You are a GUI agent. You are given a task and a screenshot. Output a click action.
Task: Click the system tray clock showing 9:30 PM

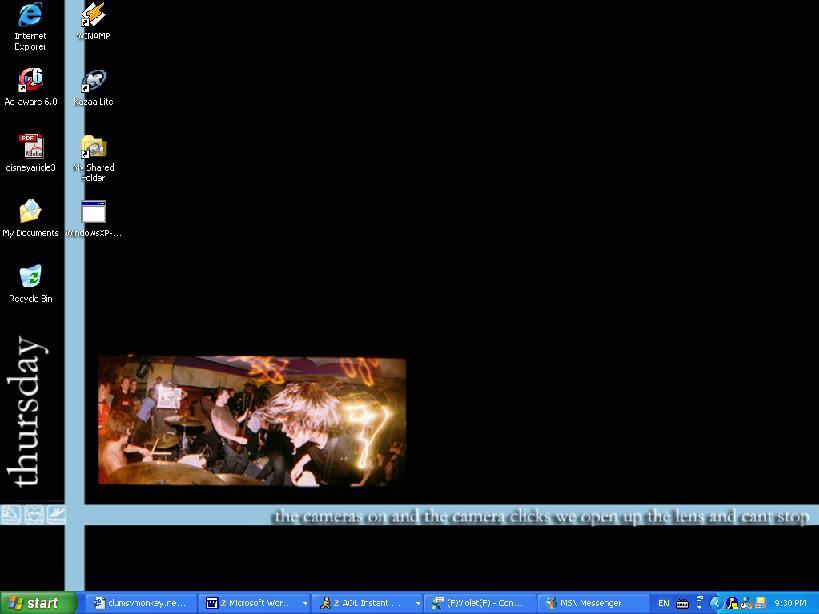click(x=790, y=603)
